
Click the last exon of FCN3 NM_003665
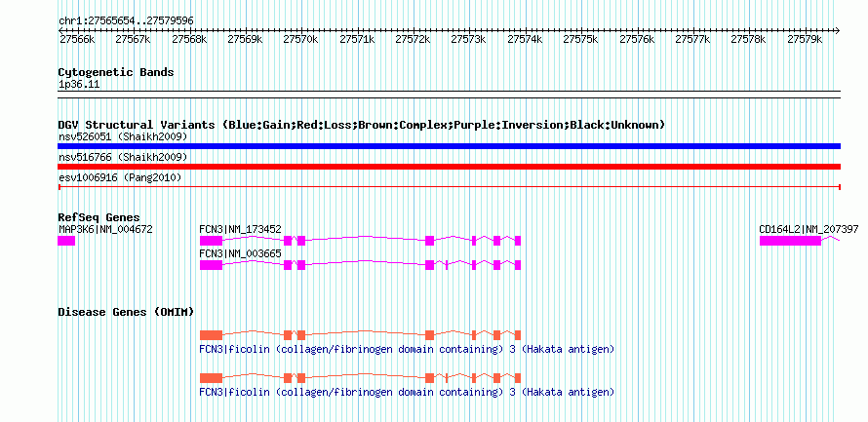[x=518, y=265]
